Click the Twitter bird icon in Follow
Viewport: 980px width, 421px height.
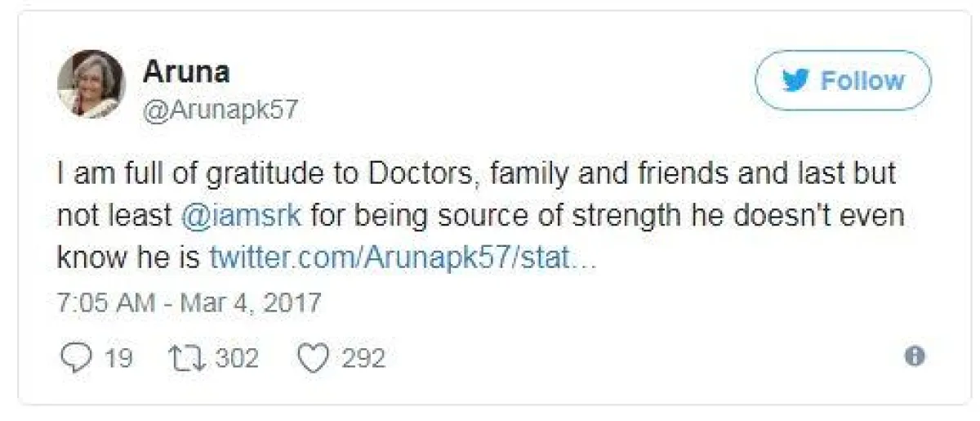(x=795, y=80)
